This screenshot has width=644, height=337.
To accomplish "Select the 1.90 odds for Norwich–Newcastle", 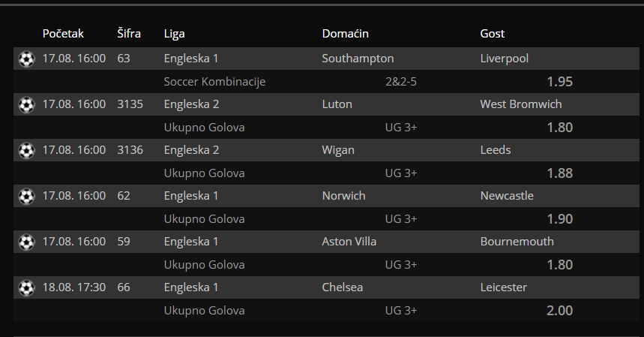I will coord(559,218).
